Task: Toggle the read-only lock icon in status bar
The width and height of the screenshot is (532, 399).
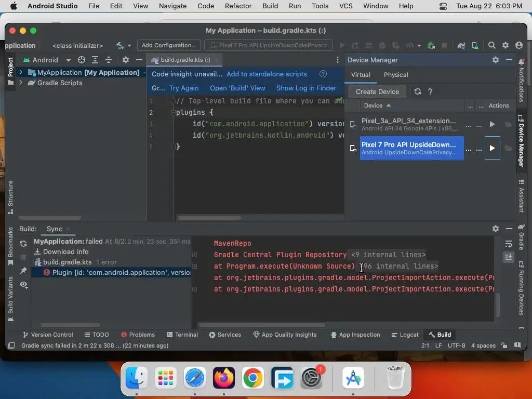Action: point(504,345)
